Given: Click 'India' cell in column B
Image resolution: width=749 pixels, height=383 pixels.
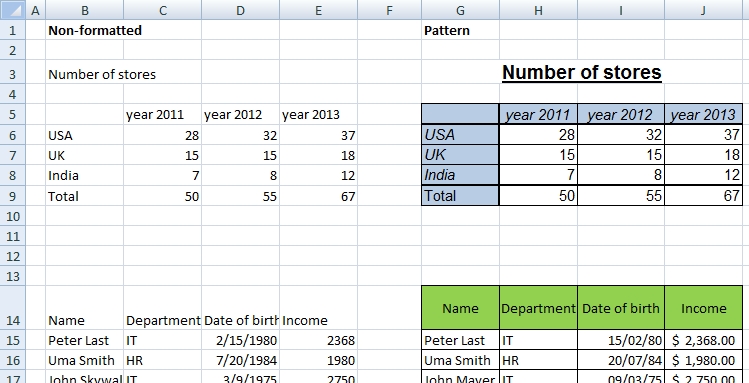Looking at the screenshot, I should tap(85, 175).
